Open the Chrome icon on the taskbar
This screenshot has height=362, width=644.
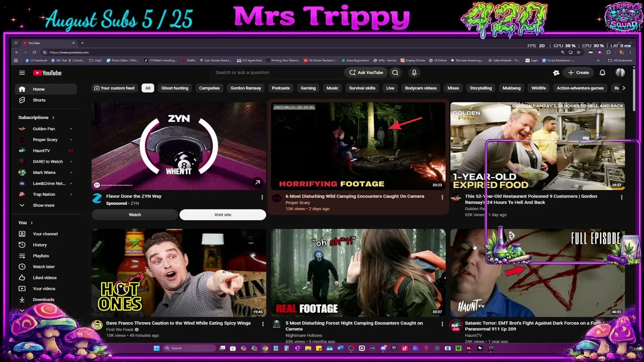[x=265, y=348]
